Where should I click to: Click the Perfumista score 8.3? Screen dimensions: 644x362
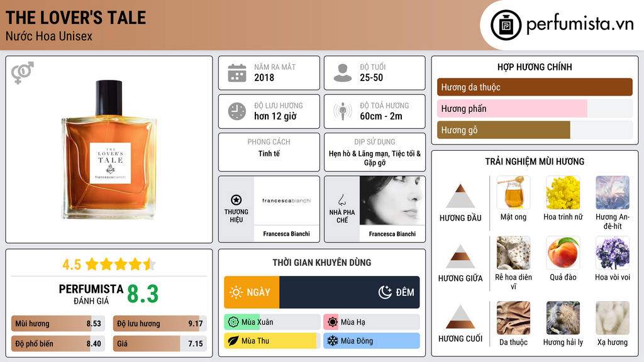coord(143,294)
